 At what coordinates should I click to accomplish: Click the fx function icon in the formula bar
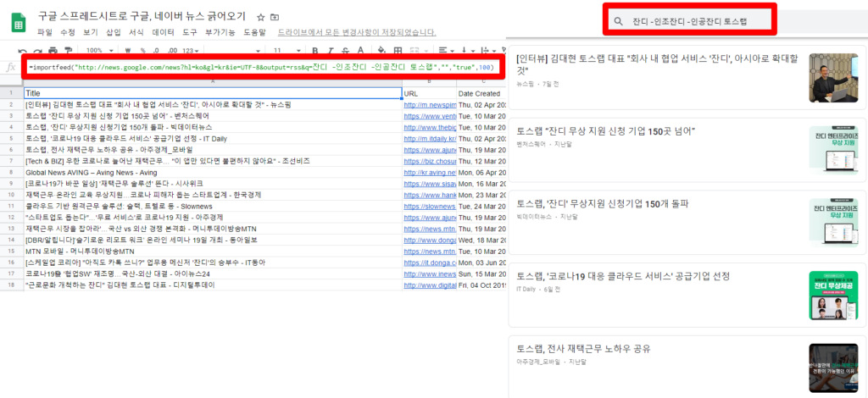point(11,68)
